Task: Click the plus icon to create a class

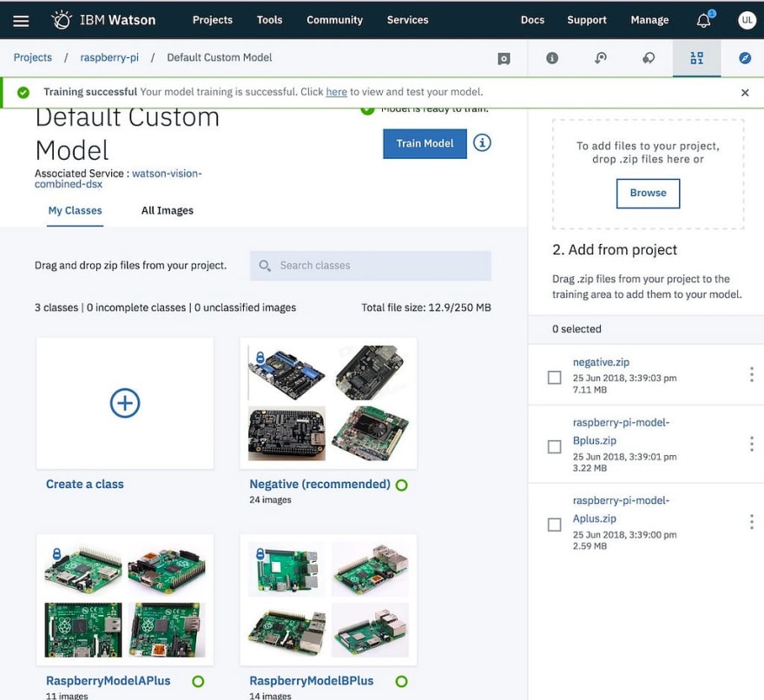Action: (125, 403)
